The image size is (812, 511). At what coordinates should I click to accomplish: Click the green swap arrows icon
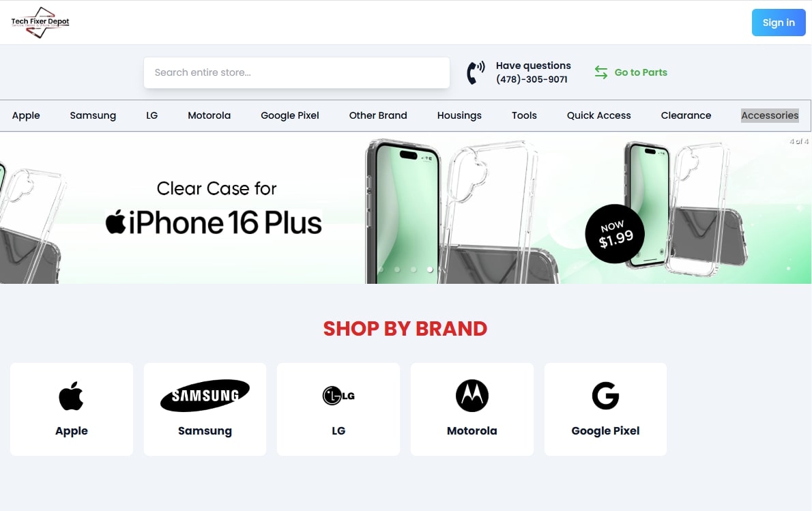[x=600, y=72]
